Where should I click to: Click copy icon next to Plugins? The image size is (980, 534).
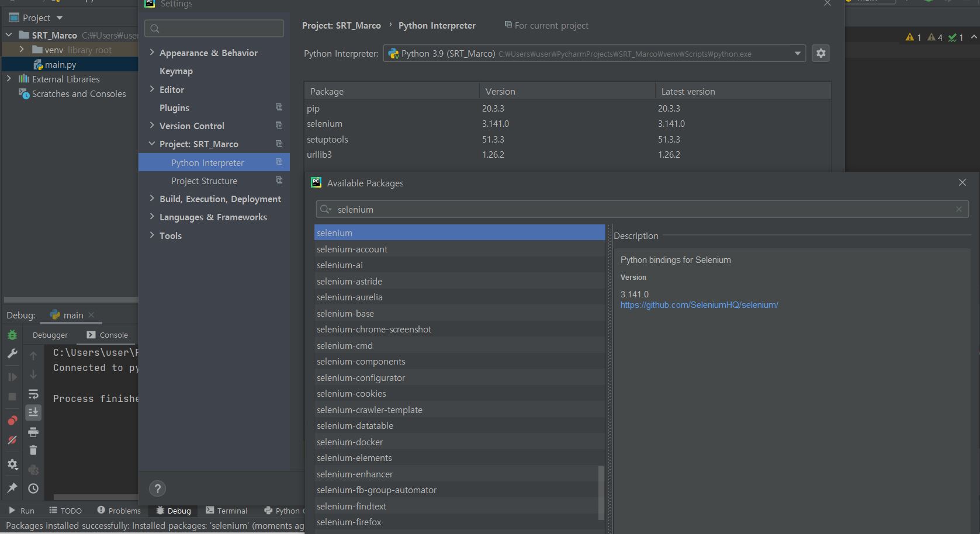click(x=279, y=108)
